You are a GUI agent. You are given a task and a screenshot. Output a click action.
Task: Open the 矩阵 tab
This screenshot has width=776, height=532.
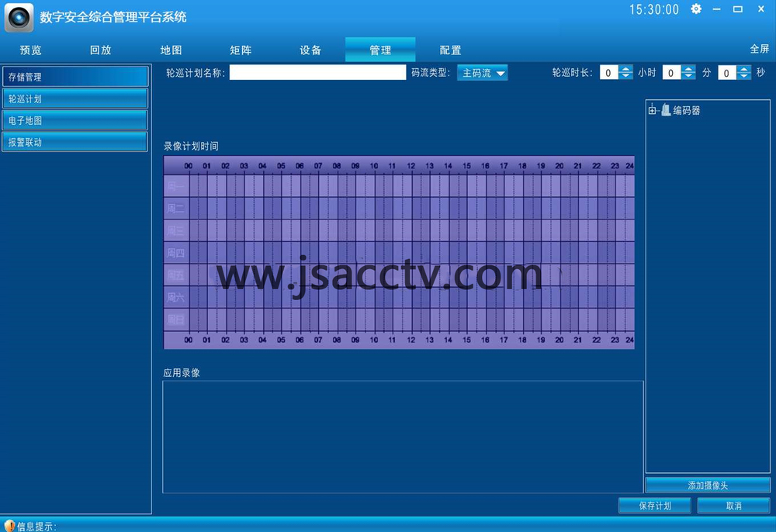point(241,50)
